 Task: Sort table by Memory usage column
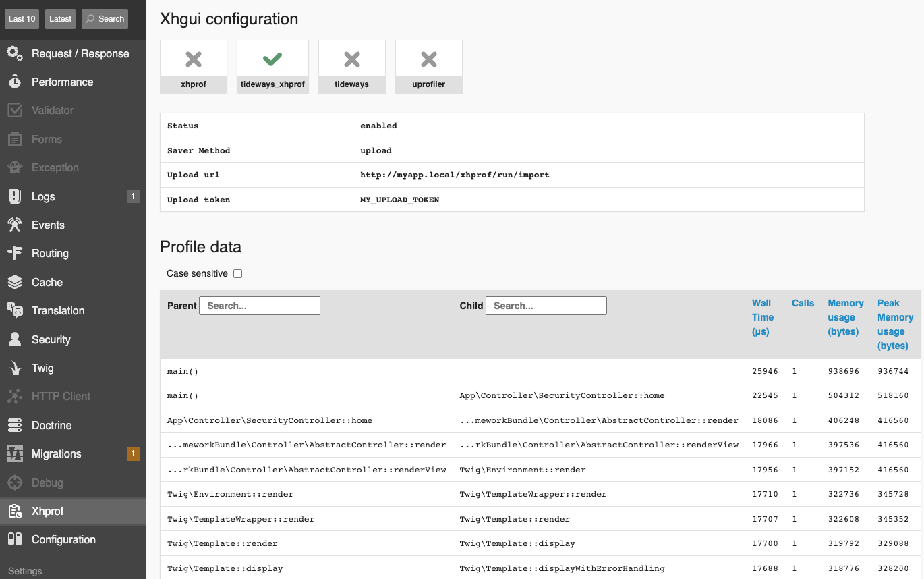coord(846,317)
